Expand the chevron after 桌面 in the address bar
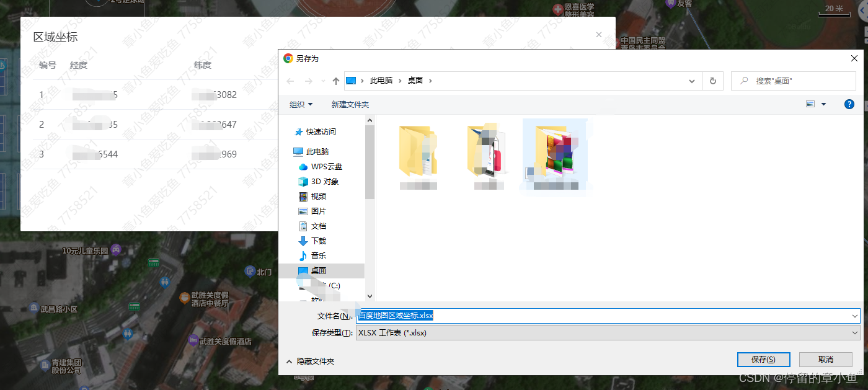The width and height of the screenshot is (868, 390). (x=430, y=81)
